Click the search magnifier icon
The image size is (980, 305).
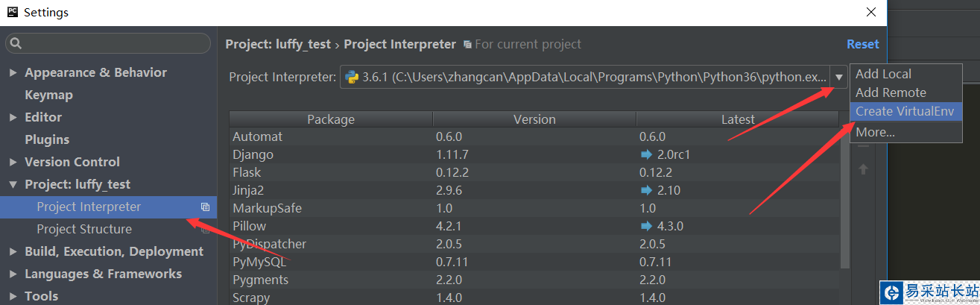(17, 44)
